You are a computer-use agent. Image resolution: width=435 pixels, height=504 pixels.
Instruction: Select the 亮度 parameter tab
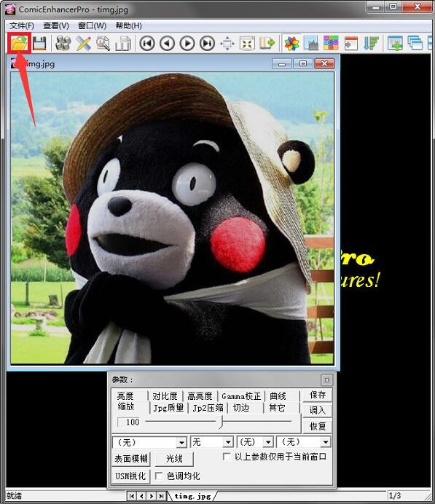125,396
